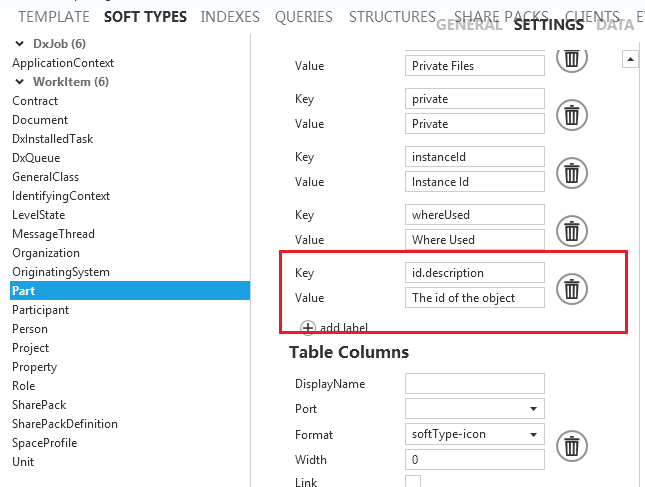The image size is (645, 487).
Task: Switch to the INDEXES tab
Action: click(x=230, y=17)
